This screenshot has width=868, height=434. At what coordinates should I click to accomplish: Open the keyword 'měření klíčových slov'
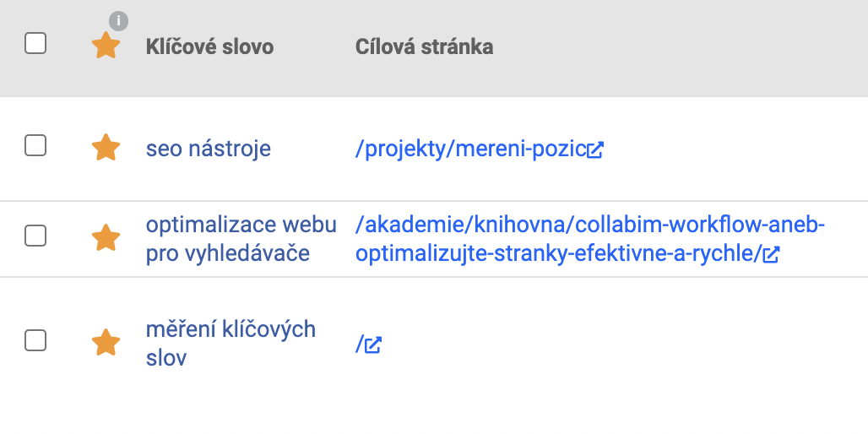pos(231,343)
